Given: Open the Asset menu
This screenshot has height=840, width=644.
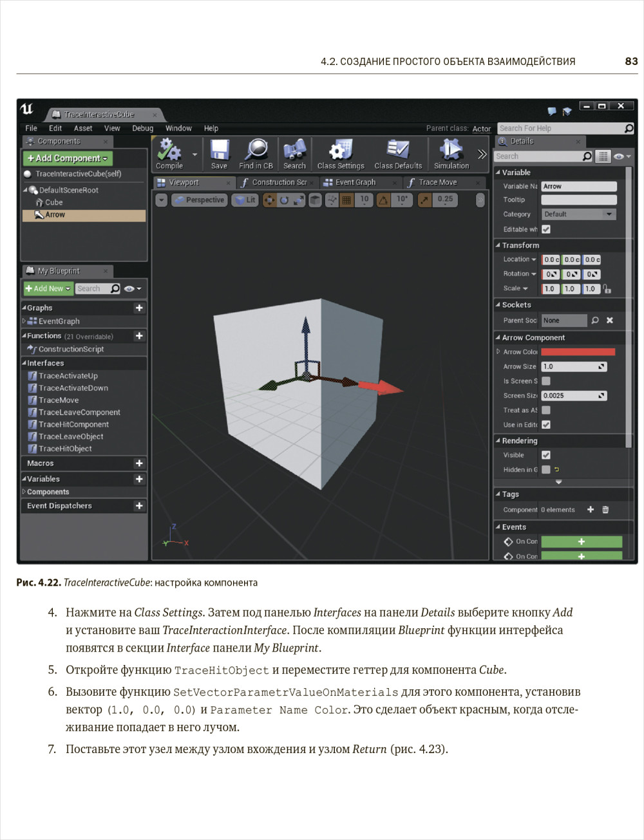Looking at the screenshot, I should (x=83, y=129).
